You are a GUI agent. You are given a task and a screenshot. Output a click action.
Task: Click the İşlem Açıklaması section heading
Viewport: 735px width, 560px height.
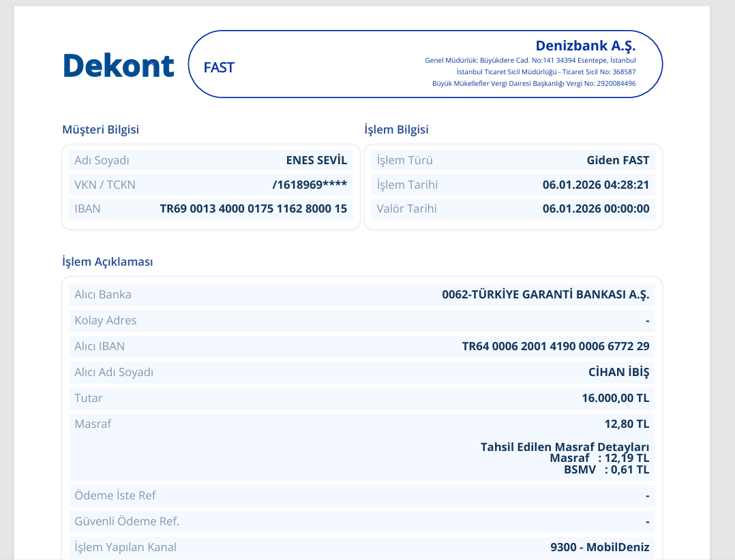click(x=107, y=262)
